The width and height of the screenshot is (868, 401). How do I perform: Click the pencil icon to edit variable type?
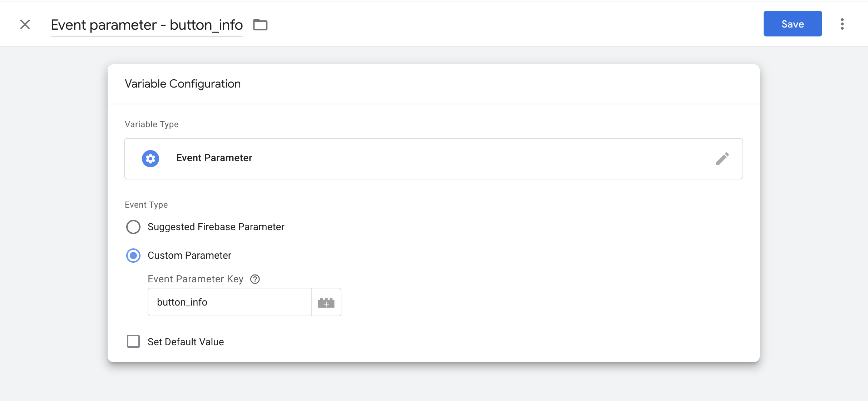(722, 159)
